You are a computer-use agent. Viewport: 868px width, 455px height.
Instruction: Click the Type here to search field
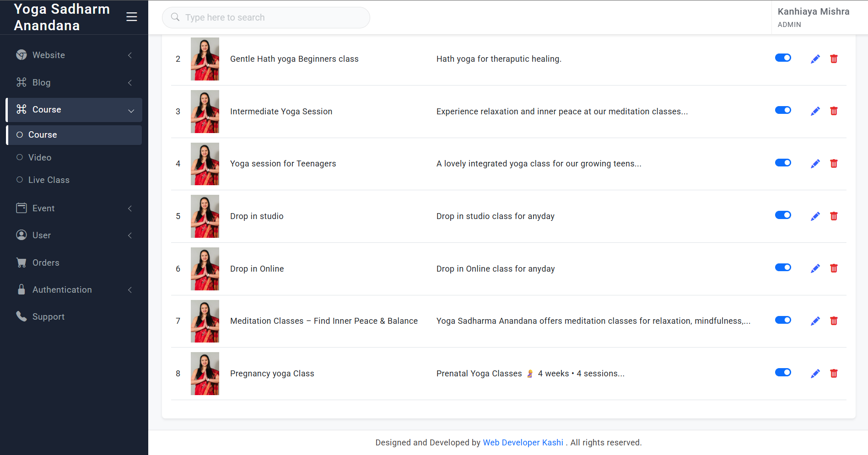click(x=266, y=17)
